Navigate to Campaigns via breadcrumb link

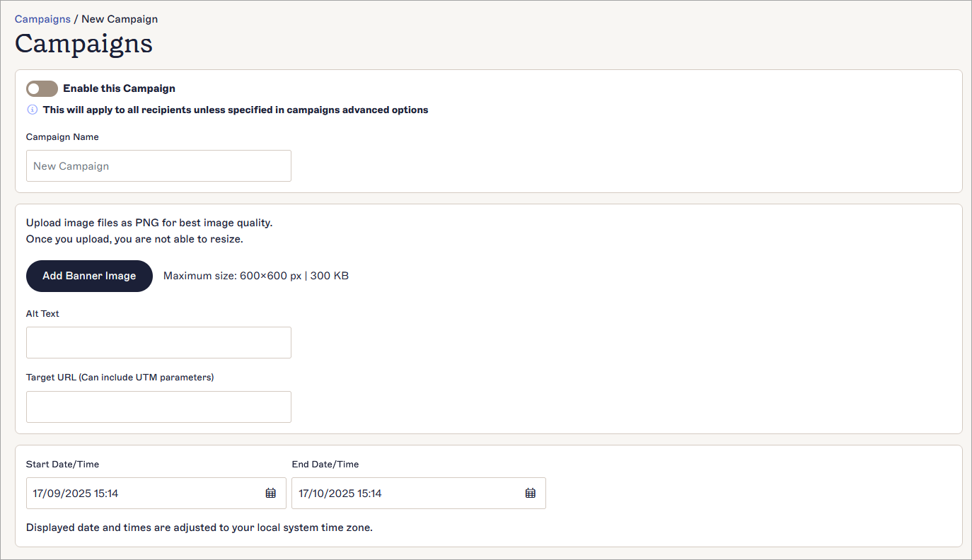42,18
